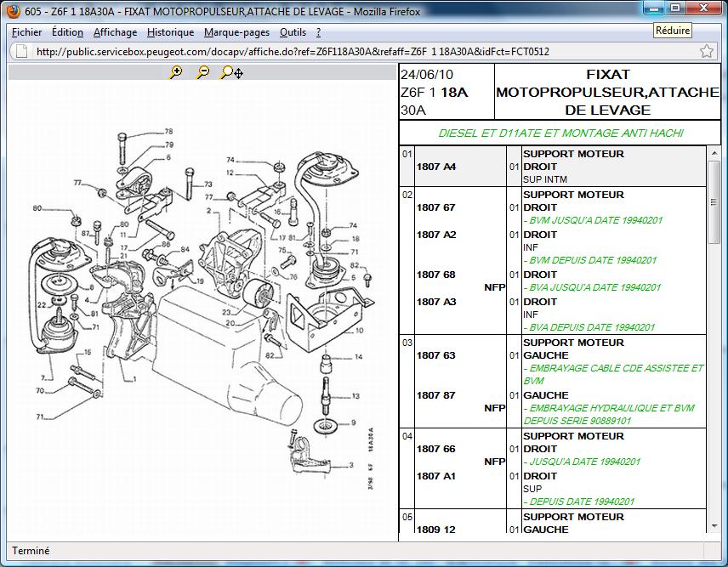The image size is (728, 567).
Task: Select the magnifier with move arrows icon
Action: (231, 73)
